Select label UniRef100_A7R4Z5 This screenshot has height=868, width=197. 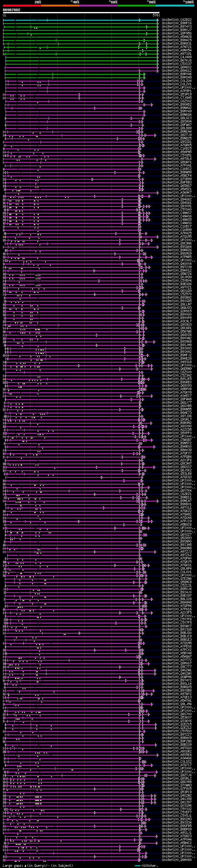(177, 233)
